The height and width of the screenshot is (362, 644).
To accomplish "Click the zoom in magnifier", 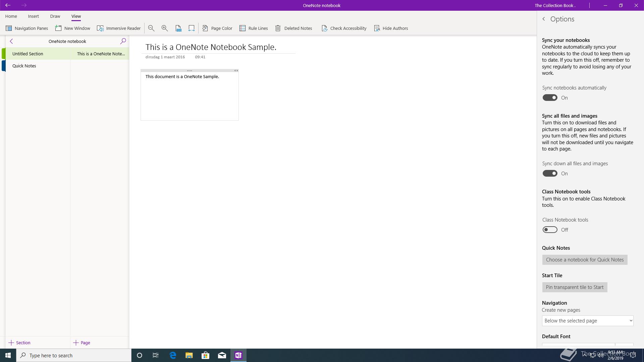I will coord(165,28).
